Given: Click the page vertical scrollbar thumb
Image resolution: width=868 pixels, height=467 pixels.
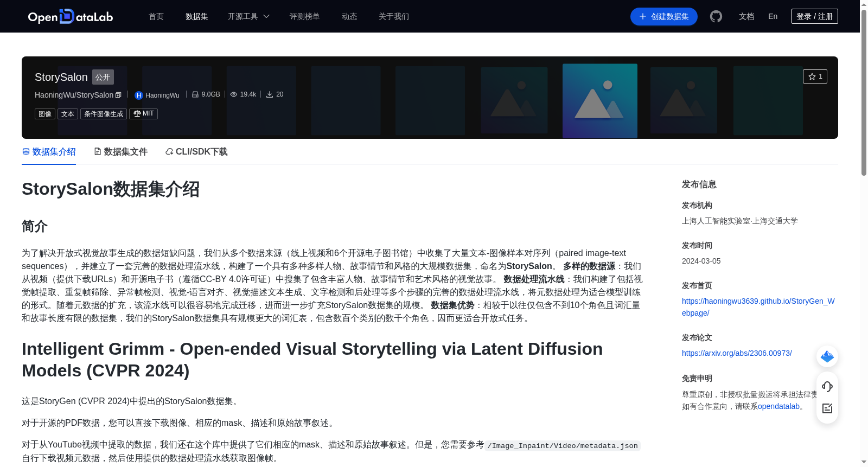Looking at the screenshot, I should coord(864,92).
